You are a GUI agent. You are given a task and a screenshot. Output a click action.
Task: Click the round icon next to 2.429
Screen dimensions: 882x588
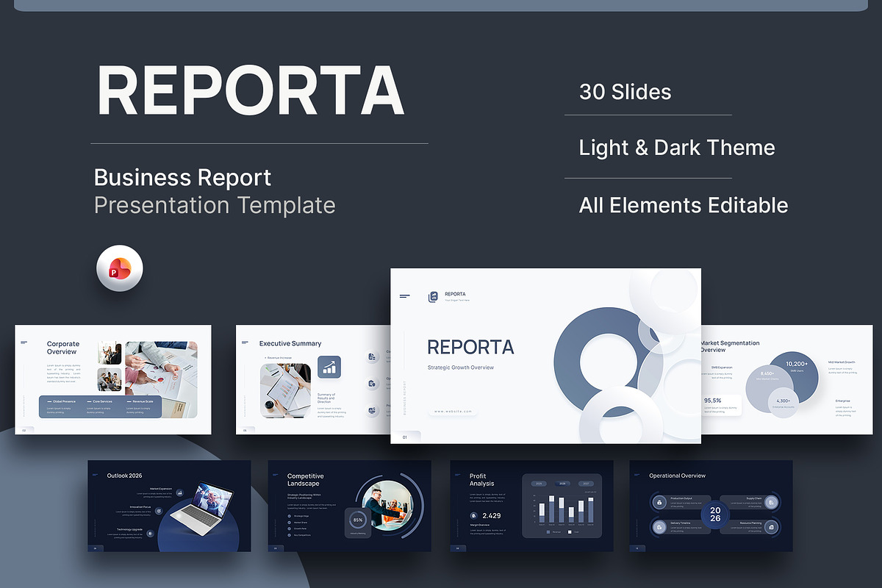(x=473, y=515)
